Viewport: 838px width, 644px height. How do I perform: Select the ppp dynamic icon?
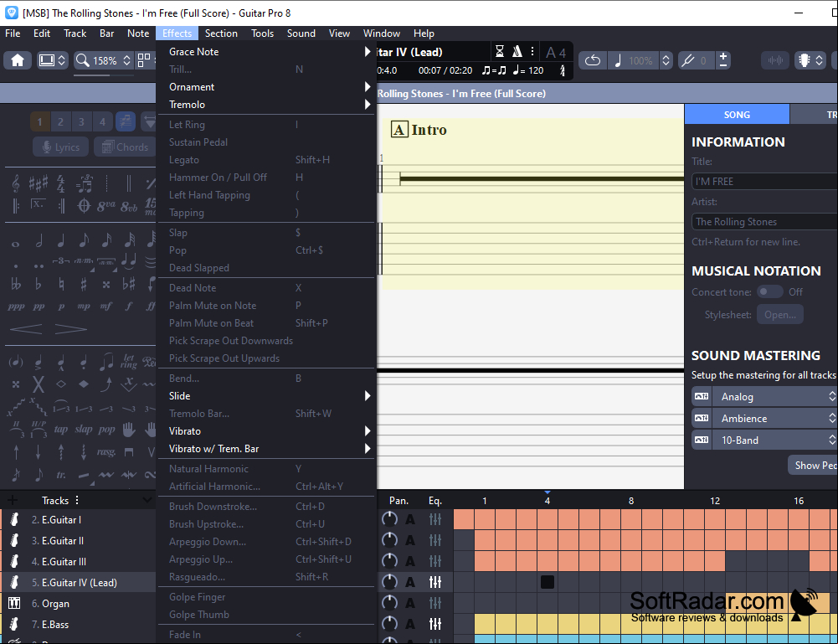(16, 307)
